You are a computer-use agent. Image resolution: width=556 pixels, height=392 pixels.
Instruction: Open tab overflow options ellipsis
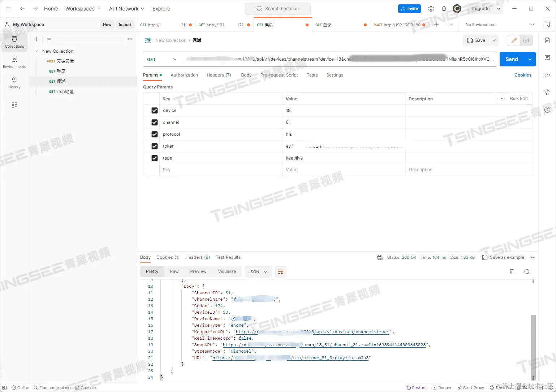coord(449,25)
